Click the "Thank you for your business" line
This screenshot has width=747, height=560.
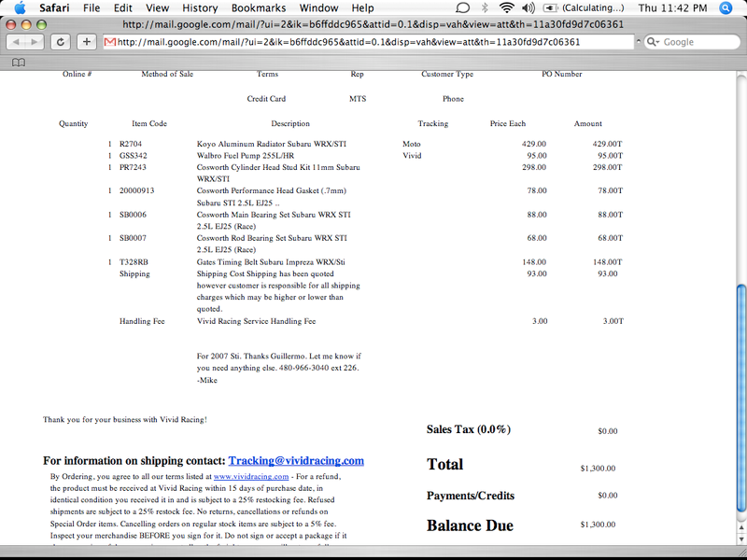click(x=125, y=420)
